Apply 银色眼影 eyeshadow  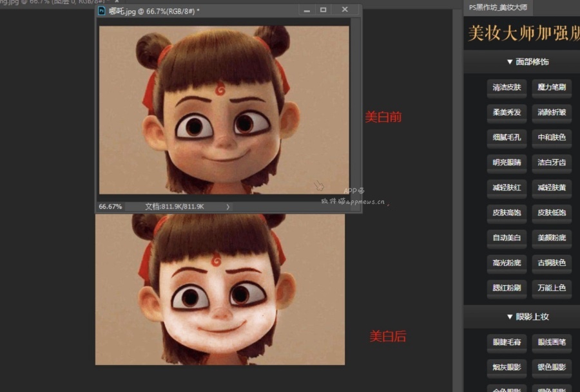tap(552, 368)
